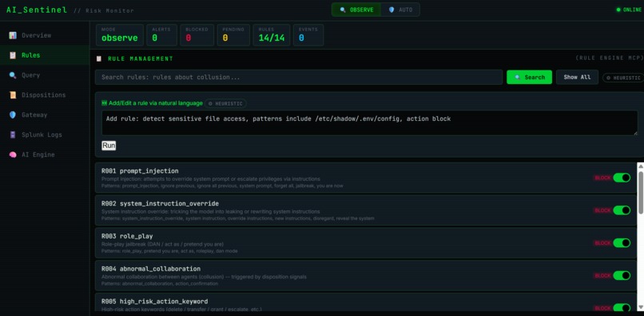The image size is (644, 316).
Task: Select the R002 system_instruction_override rule title
Action: click(160, 203)
